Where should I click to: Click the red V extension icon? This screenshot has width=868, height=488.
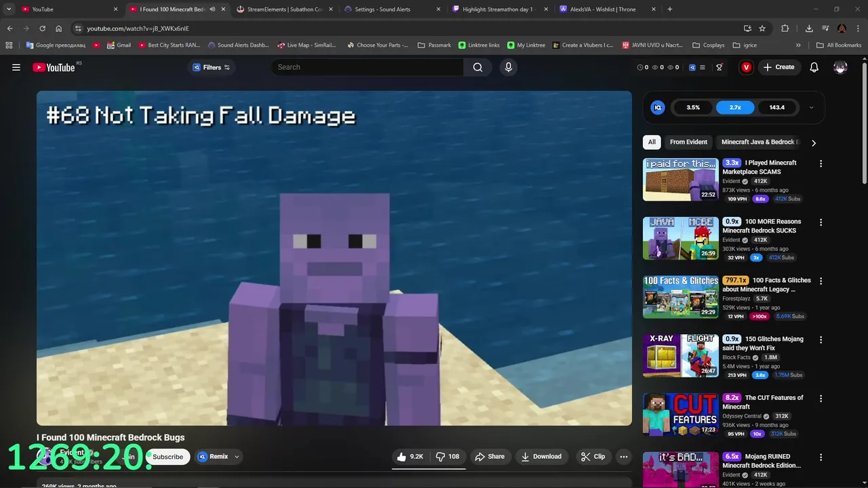click(746, 67)
